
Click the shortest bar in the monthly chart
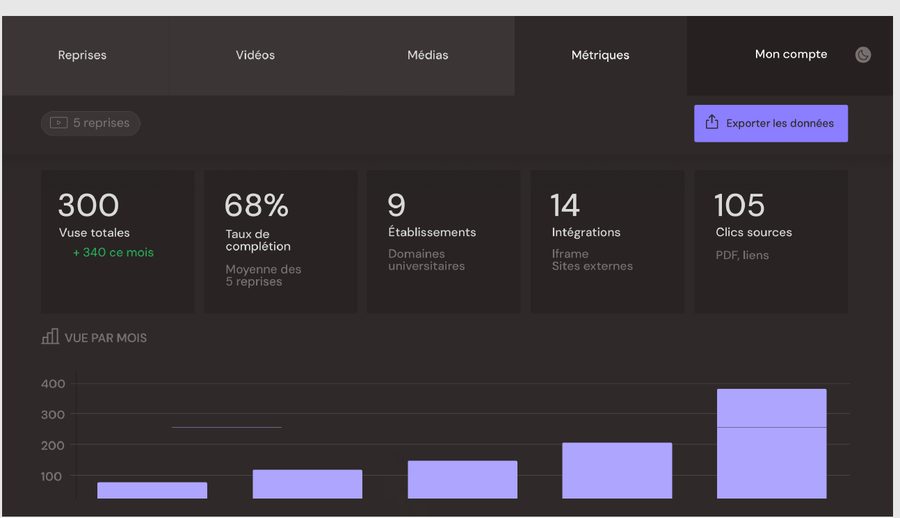coord(152,490)
